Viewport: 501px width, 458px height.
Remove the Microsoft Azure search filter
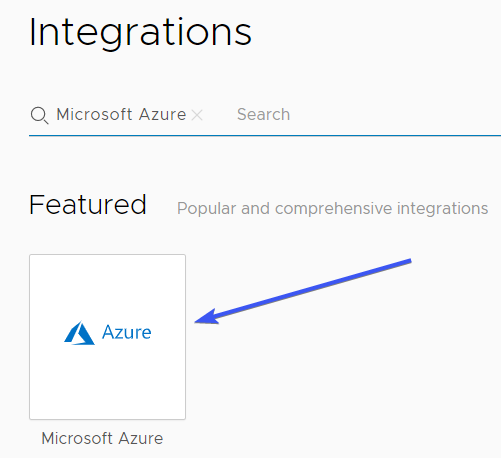197,115
